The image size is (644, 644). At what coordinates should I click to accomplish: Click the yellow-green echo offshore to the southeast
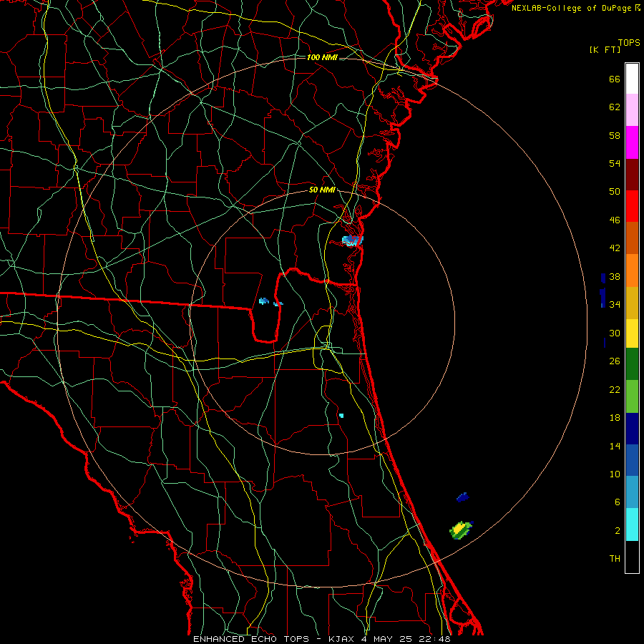point(460,530)
